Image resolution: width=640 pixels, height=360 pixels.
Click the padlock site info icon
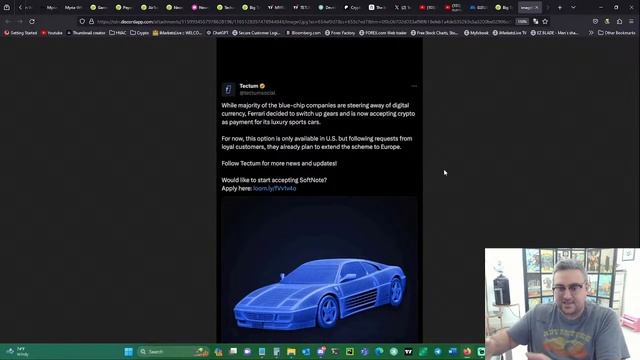coord(91,21)
